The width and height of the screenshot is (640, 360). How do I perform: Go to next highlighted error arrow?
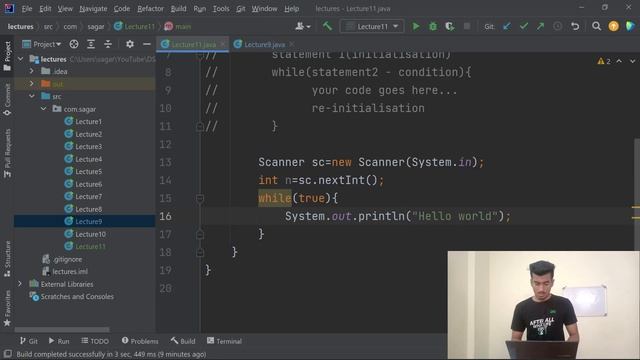point(632,61)
